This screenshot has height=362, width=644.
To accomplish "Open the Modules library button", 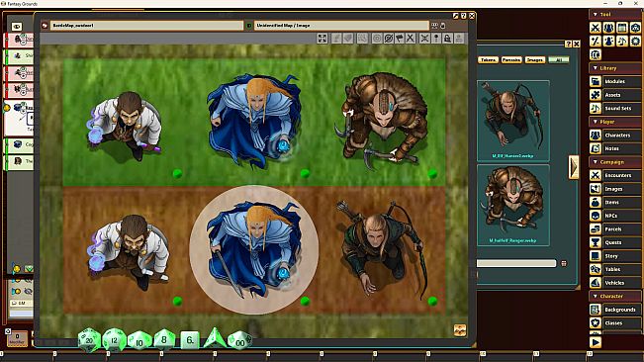I will [621, 81].
